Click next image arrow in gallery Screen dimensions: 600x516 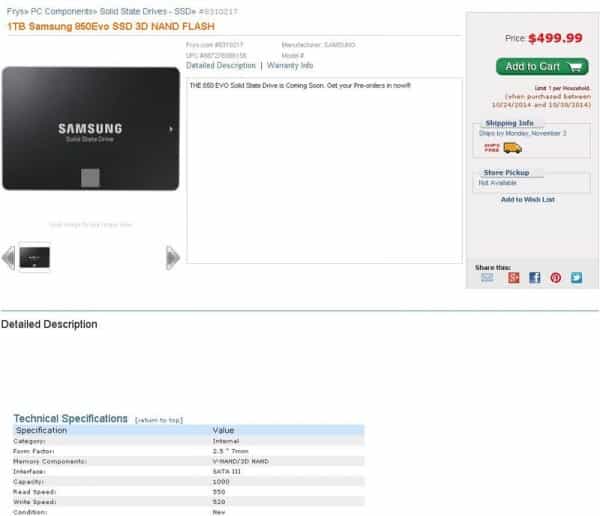173,258
